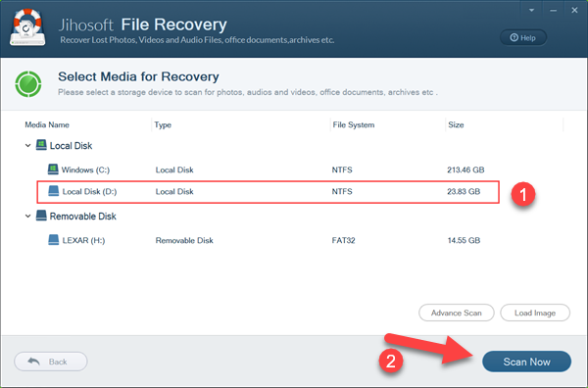Click Local Disk type in D: row
The width and height of the screenshot is (588, 388).
click(174, 192)
